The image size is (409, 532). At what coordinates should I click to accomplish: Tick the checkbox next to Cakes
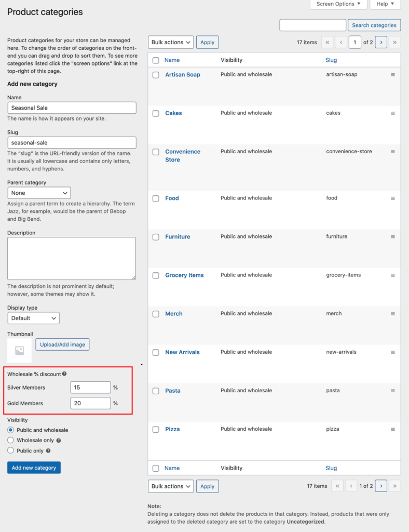tap(156, 113)
